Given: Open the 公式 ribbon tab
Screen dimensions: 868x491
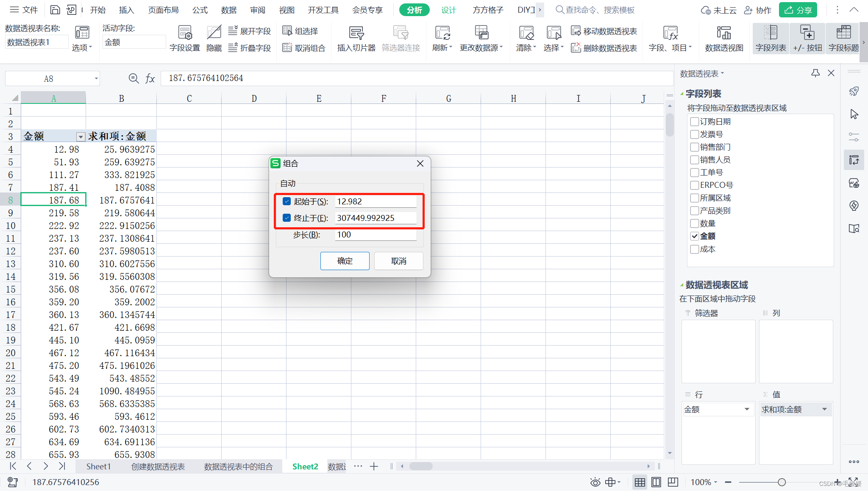Looking at the screenshot, I should pyautogui.click(x=200, y=10).
